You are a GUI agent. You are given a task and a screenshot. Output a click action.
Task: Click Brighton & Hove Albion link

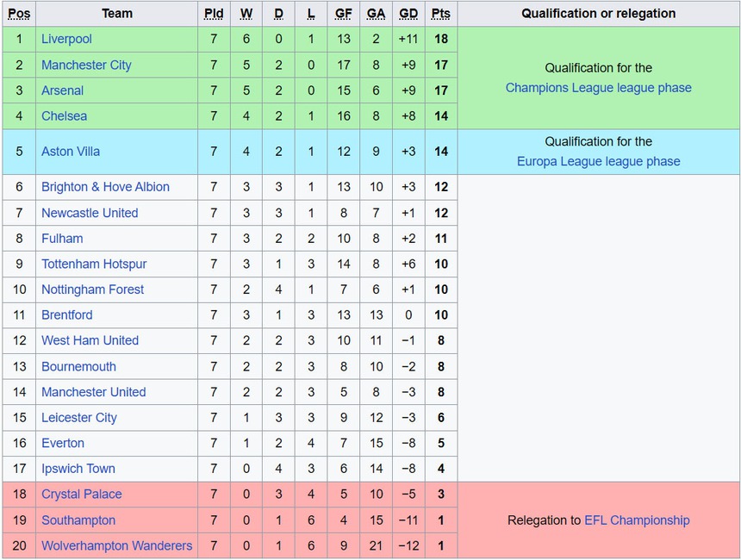tap(105, 187)
